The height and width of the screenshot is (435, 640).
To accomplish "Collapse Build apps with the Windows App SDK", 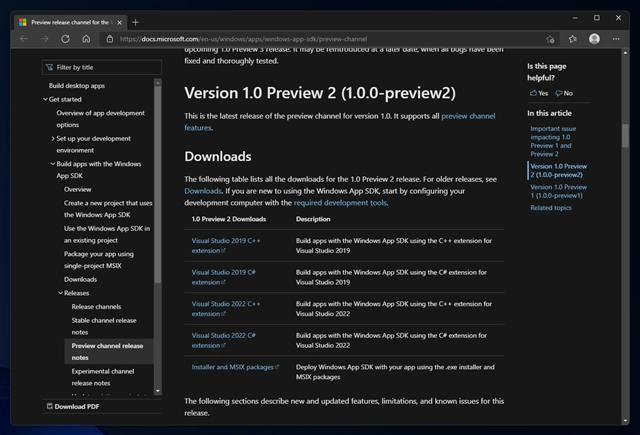I will (53, 164).
